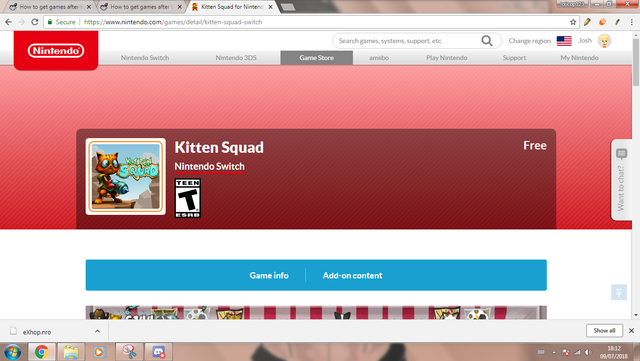Switch to second How to get games tab

coord(141,7)
